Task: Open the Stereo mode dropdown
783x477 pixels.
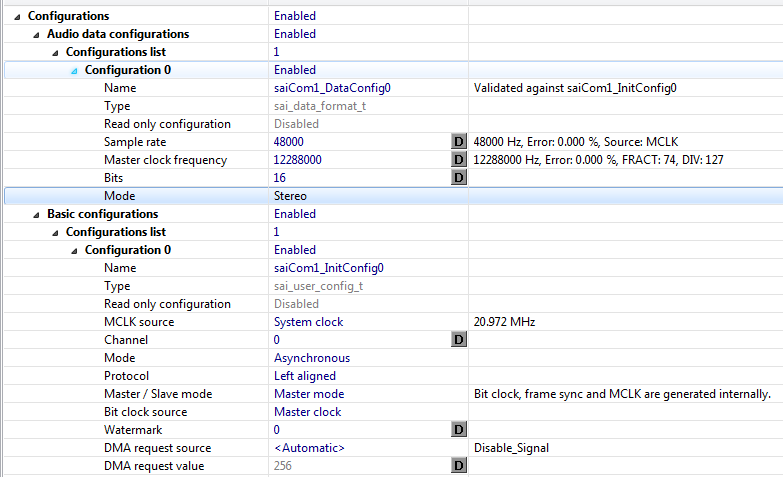Action: [291, 196]
